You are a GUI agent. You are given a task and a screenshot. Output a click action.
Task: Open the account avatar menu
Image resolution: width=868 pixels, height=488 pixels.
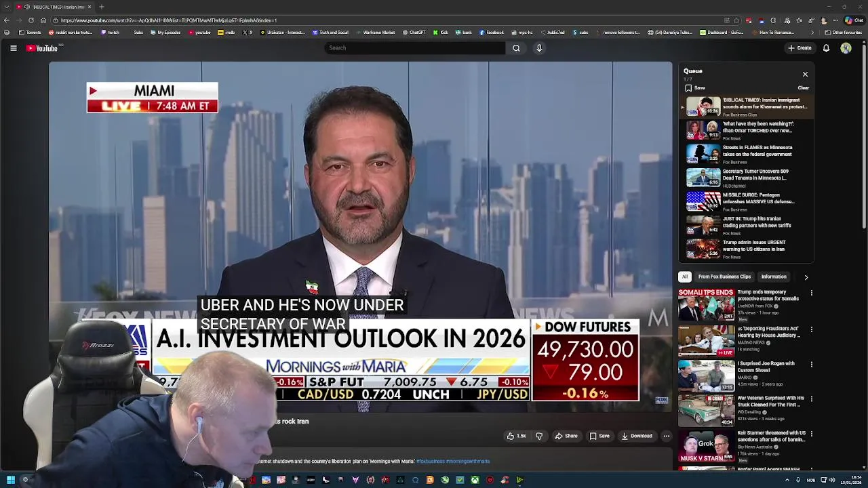(x=846, y=48)
